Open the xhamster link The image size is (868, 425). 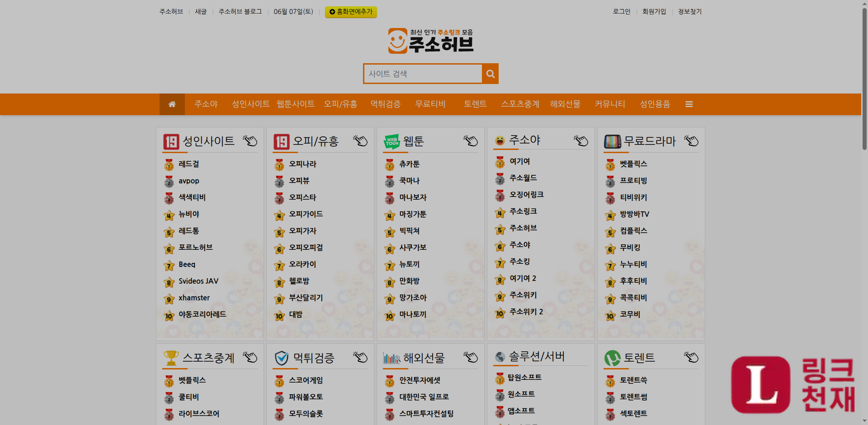pyautogui.click(x=194, y=298)
